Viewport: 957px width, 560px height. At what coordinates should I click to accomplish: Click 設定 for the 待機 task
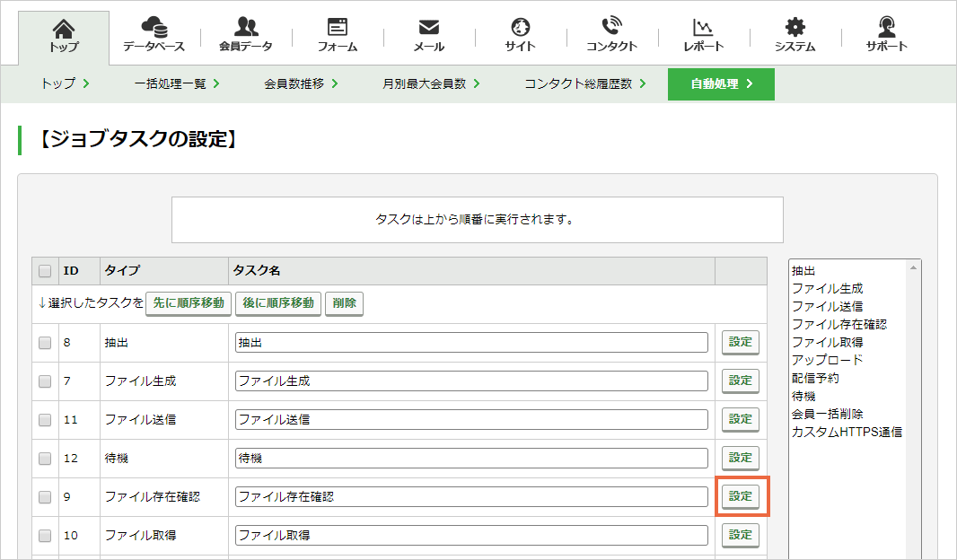point(741,458)
